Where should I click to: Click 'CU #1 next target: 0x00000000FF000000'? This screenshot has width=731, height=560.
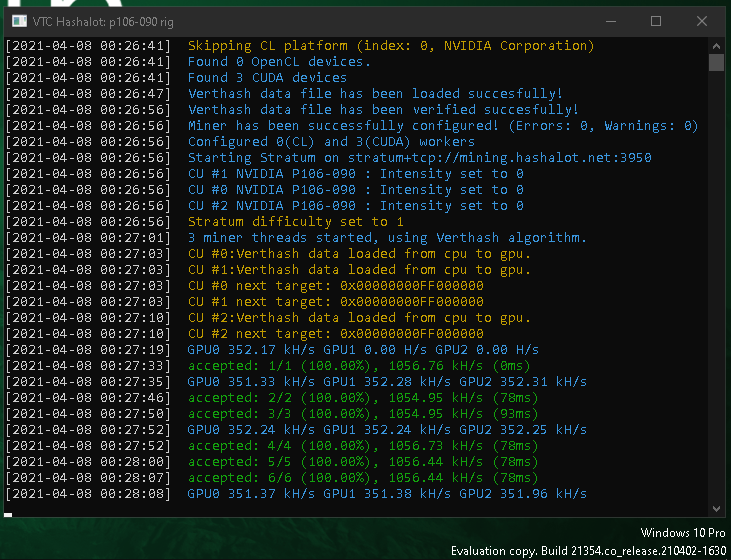(x=335, y=302)
